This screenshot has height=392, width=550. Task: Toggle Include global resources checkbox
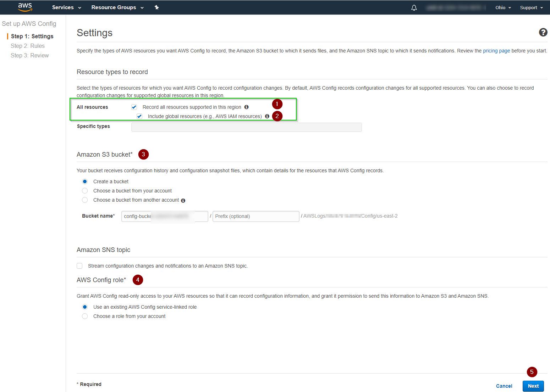click(x=139, y=116)
